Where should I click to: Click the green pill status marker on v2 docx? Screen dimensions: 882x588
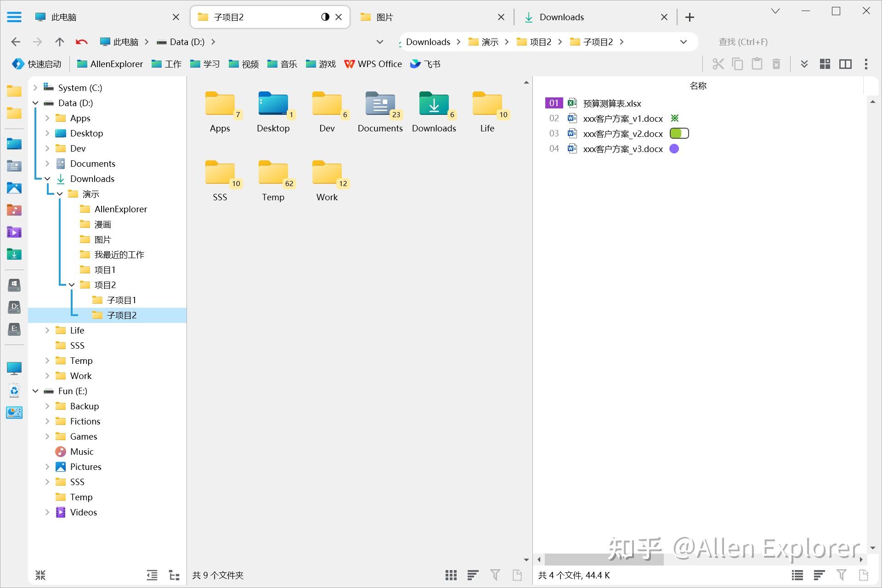[x=679, y=133]
